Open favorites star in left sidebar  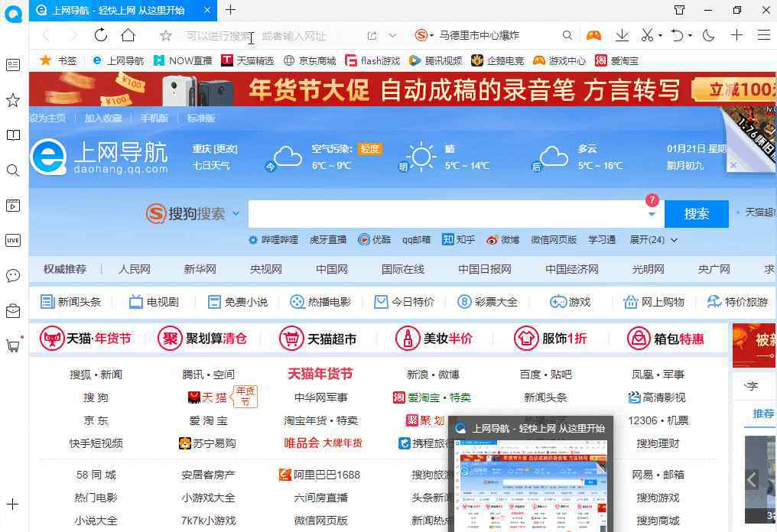tap(13, 101)
